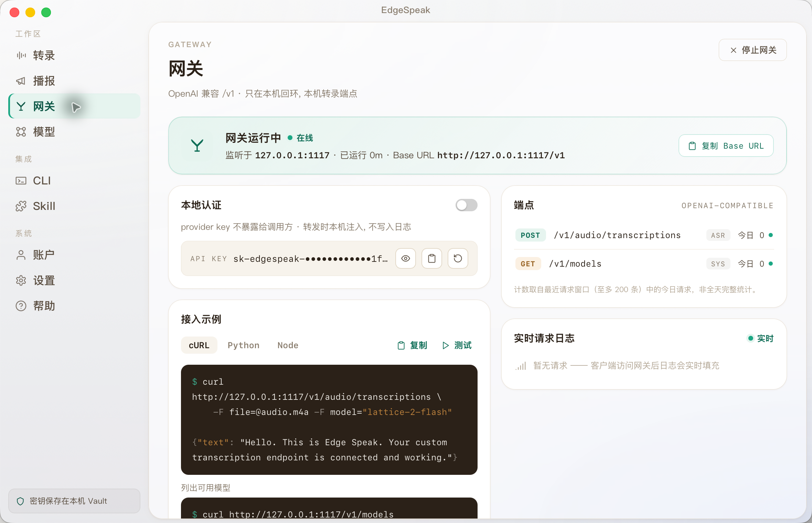
Task: Click the gateway Y logo in status banner
Action: click(197, 146)
